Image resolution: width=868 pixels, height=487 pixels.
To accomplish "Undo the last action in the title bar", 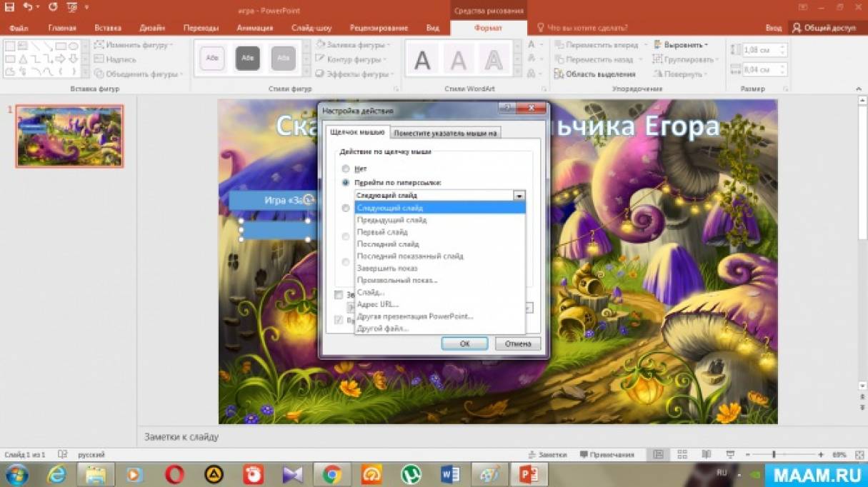I will tap(27, 8).
